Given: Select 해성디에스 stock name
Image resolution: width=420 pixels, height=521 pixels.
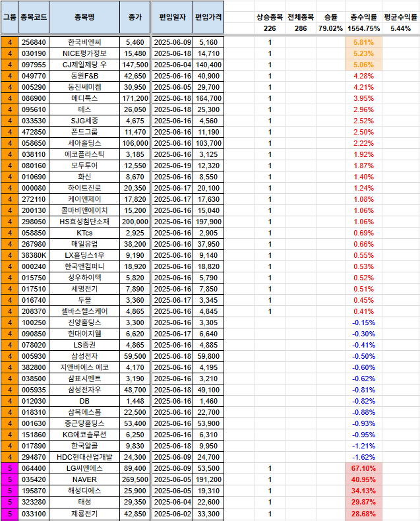Looking at the screenshot, I should pos(84,491).
